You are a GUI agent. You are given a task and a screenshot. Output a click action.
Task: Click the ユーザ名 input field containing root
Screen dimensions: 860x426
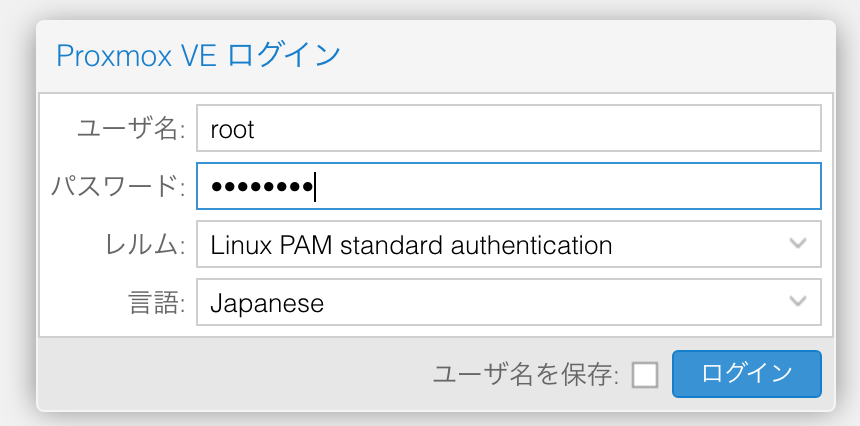coord(508,128)
